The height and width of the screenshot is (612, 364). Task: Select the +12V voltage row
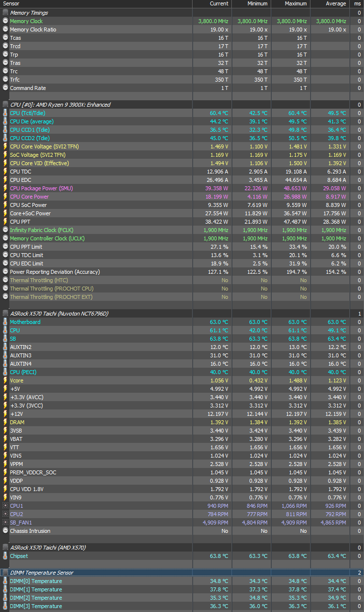[x=182, y=414]
